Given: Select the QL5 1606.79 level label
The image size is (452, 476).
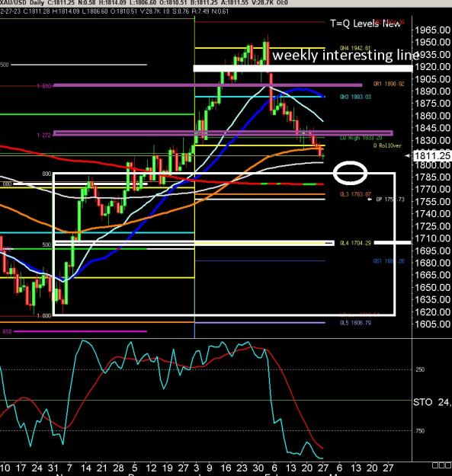Looking at the screenshot, I should (355, 323).
